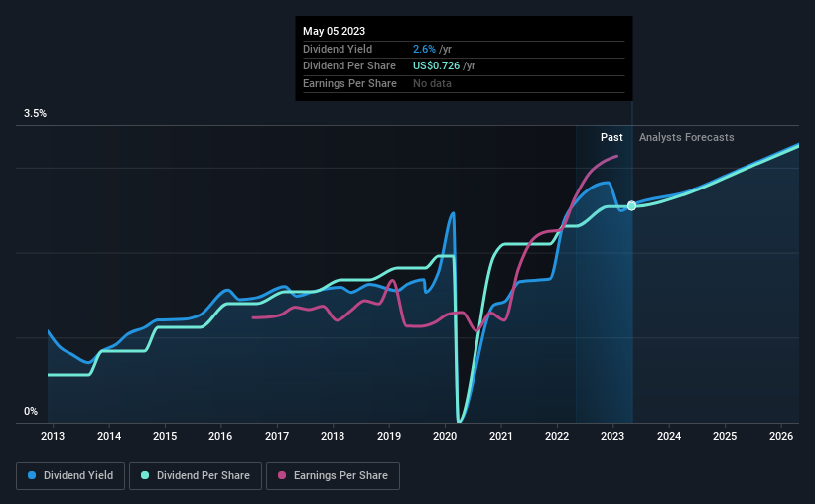
Task: Select the 2017 label on the x-axis
Action: click(277, 436)
